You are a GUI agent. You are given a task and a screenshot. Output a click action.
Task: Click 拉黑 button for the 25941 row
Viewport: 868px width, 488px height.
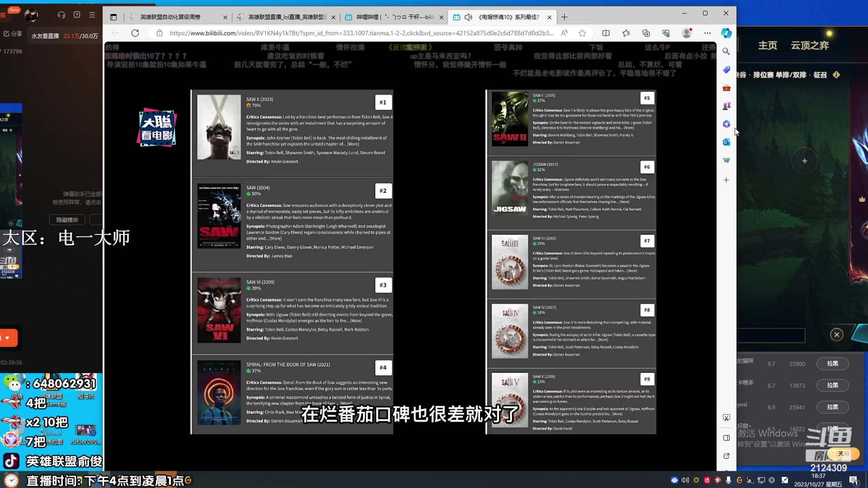832,407
